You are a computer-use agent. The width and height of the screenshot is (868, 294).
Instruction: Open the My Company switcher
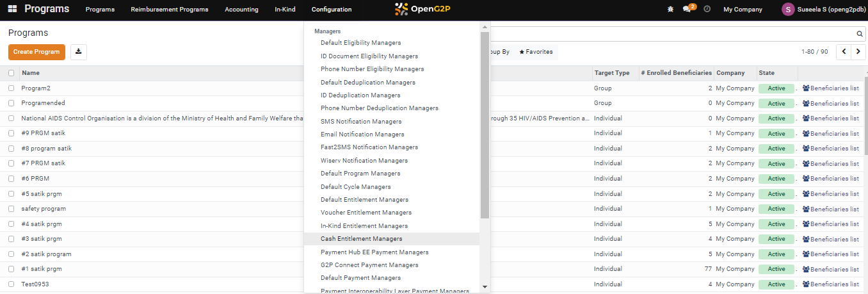point(743,10)
